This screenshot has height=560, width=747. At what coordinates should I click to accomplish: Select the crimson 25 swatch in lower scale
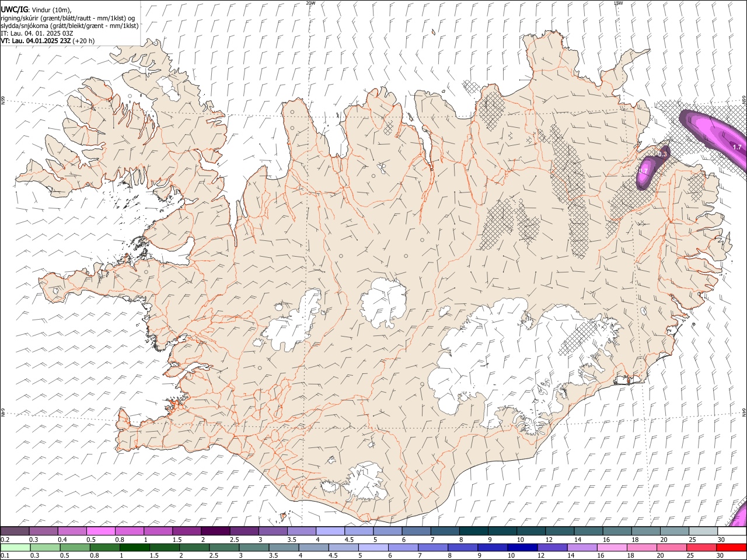[702, 547]
